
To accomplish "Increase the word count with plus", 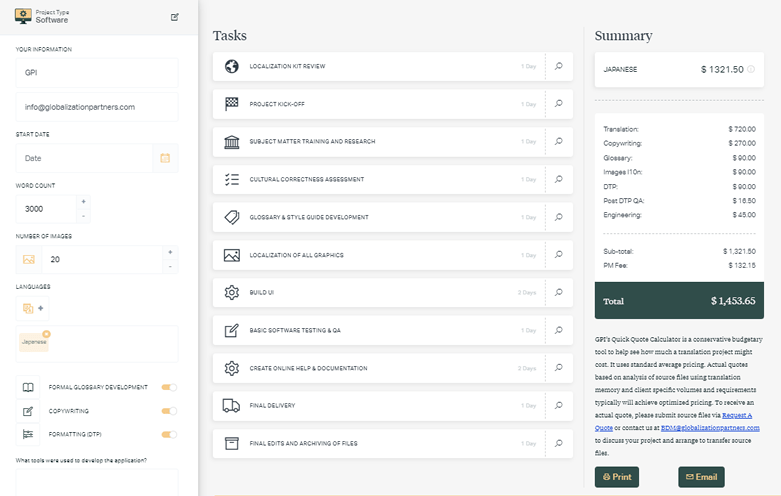I will click(83, 201).
